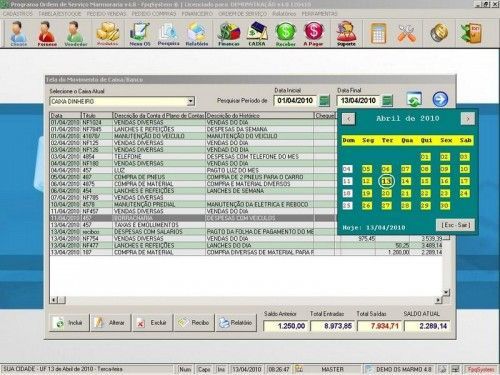The image size is (500, 375).
Task: Open the Finanças toolbar icon
Action: 229,33
